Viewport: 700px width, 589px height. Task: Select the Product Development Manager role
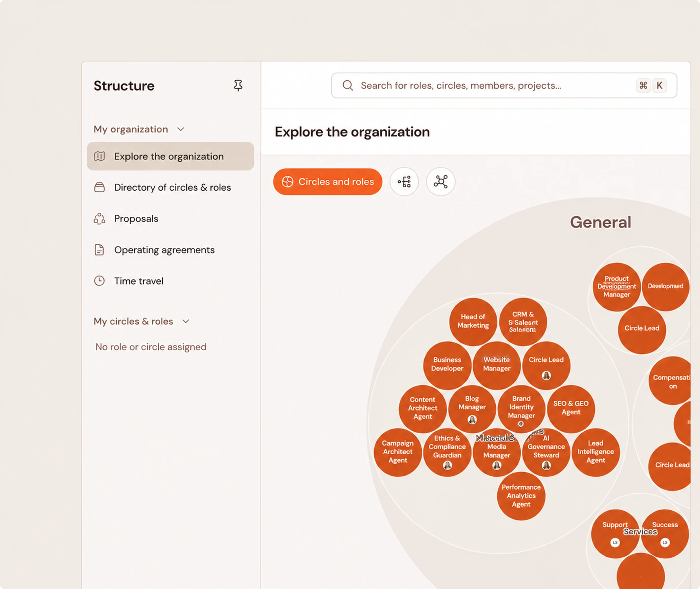click(617, 287)
